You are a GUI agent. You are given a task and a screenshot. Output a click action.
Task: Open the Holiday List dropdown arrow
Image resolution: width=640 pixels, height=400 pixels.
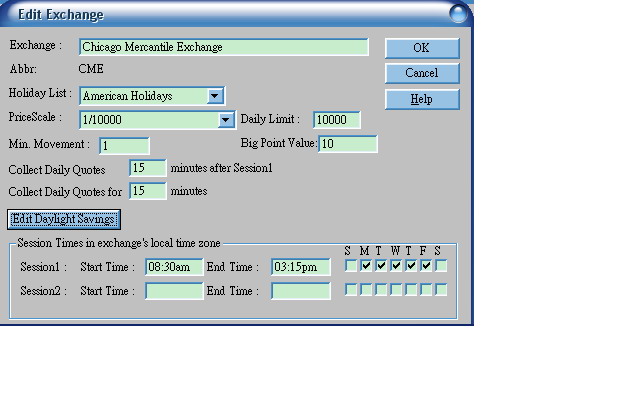click(215, 96)
